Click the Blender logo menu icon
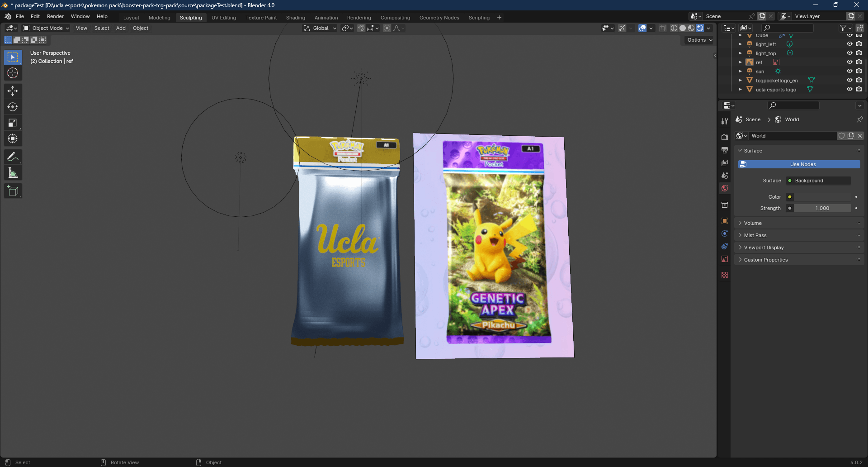This screenshot has width=868, height=467. pos(8,16)
